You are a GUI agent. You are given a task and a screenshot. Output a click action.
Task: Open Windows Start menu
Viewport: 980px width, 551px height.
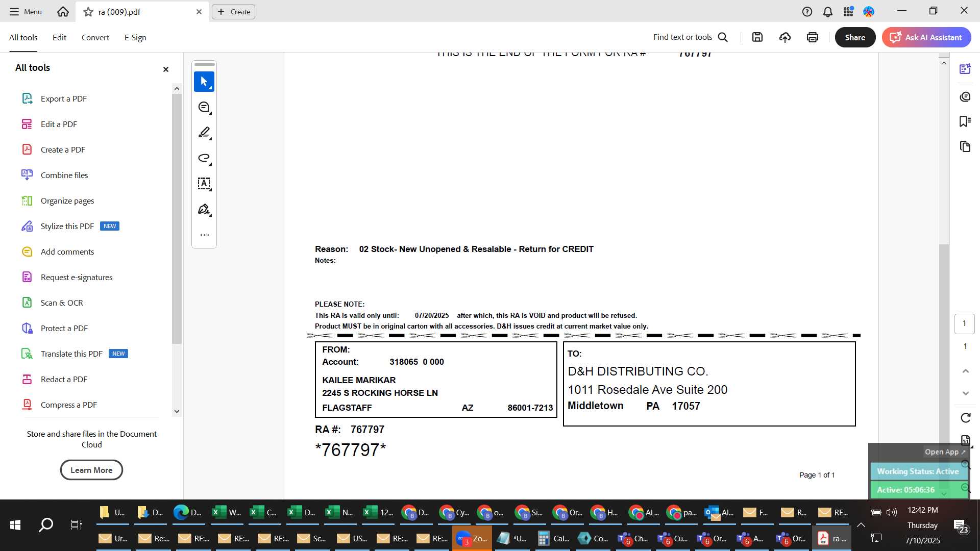15,525
